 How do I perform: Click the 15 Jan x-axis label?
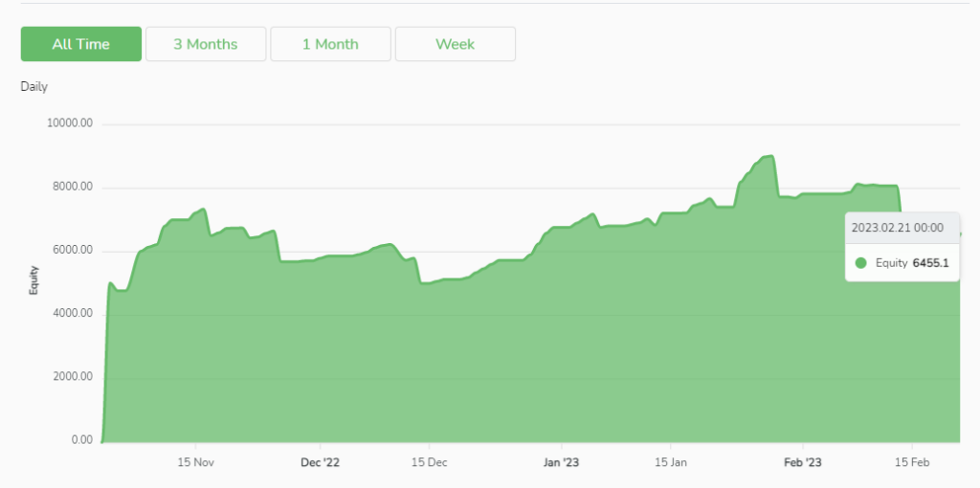pyautogui.click(x=671, y=462)
